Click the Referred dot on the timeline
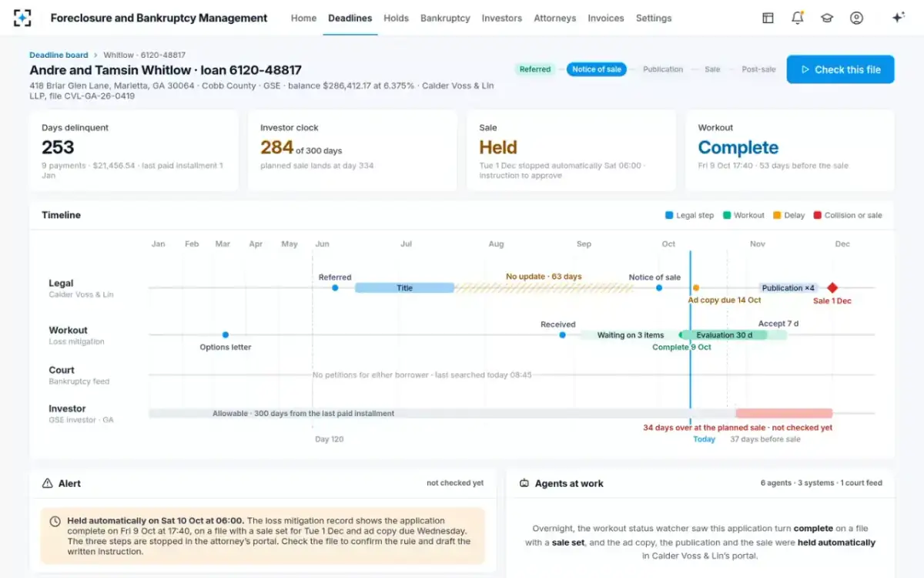This screenshot has width=924, height=578. click(335, 288)
